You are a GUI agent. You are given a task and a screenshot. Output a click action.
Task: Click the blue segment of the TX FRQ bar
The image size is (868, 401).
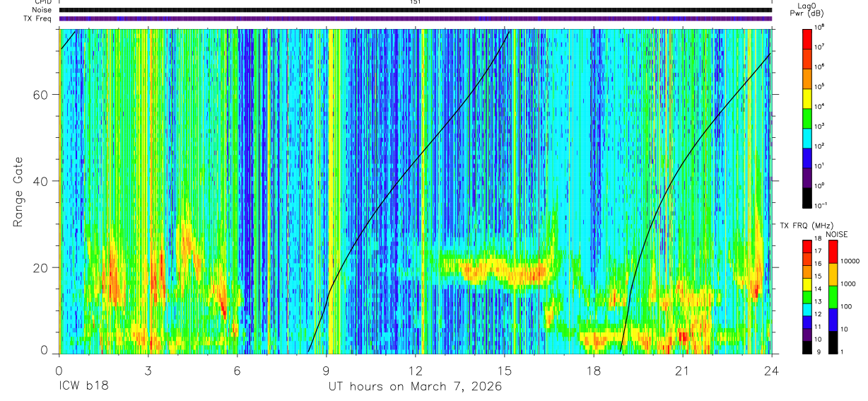click(807, 322)
